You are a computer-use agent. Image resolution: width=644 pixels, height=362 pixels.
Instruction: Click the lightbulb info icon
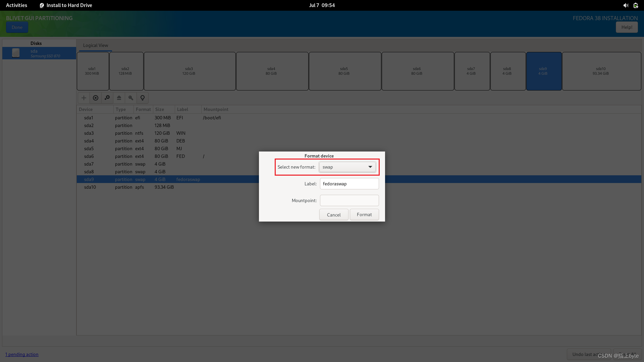[x=143, y=98]
